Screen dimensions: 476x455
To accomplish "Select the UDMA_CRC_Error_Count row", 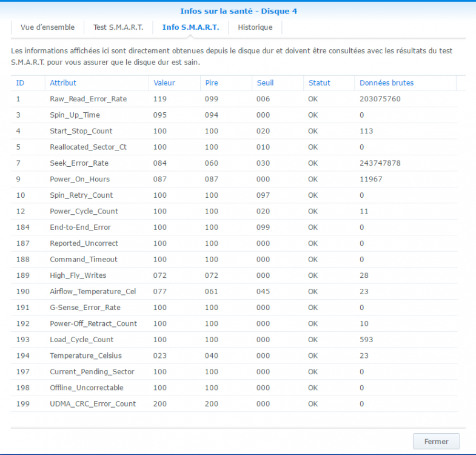I will point(92,404).
